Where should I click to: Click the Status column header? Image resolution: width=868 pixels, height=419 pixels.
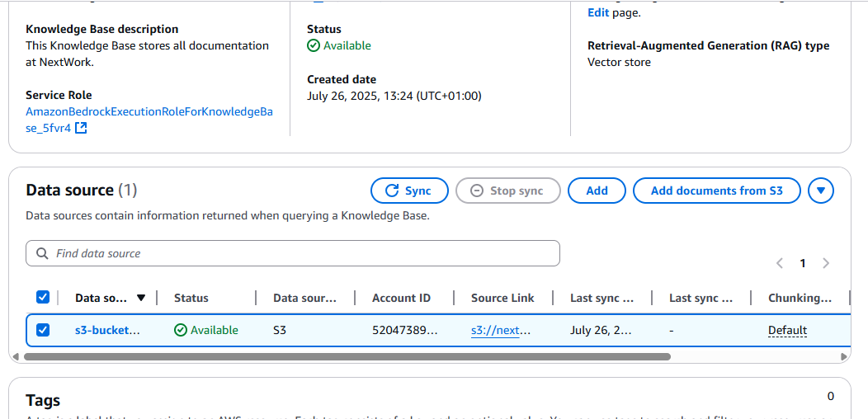[191, 298]
